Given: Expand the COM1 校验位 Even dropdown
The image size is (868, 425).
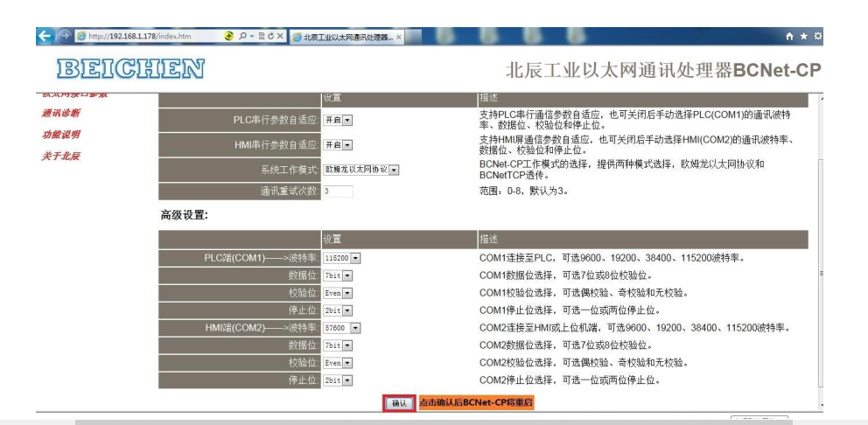Looking at the screenshot, I should [347, 293].
